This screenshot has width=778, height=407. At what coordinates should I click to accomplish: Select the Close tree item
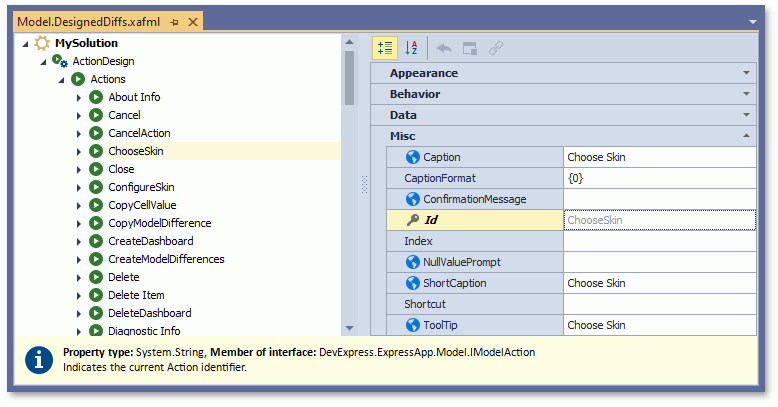tap(121, 169)
